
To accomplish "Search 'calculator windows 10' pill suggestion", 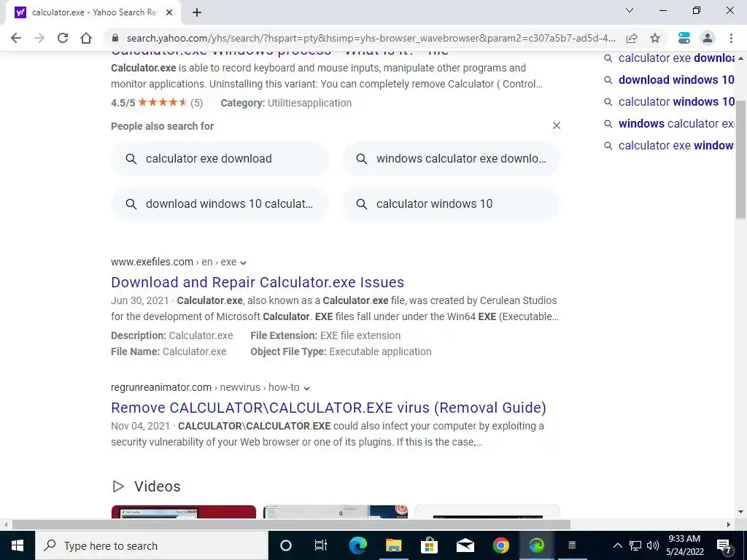I will [x=451, y=204].
